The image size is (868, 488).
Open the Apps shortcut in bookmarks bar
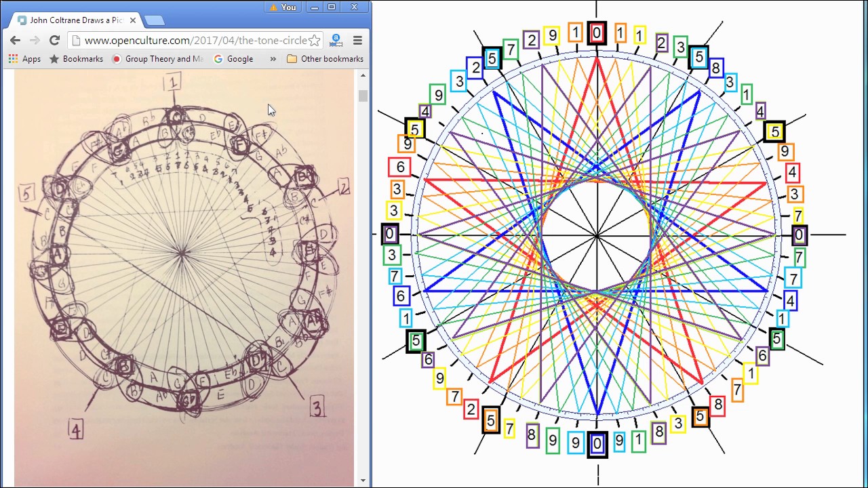(24, 59)
